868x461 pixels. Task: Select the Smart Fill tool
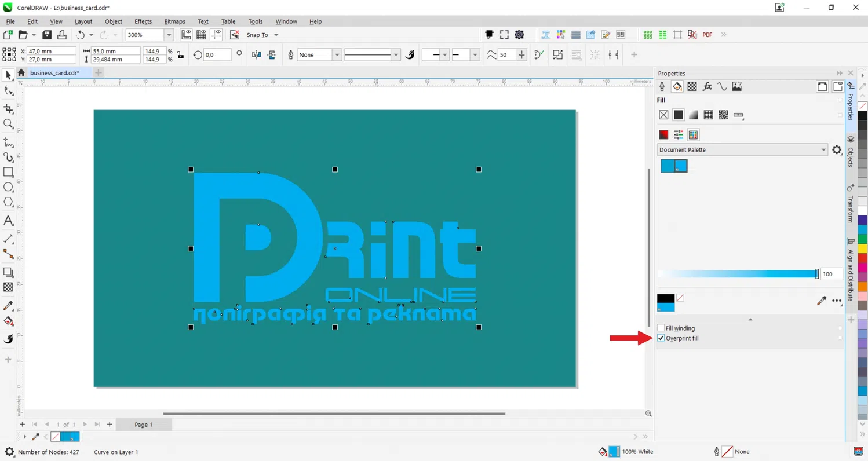[x=8, y=339]
